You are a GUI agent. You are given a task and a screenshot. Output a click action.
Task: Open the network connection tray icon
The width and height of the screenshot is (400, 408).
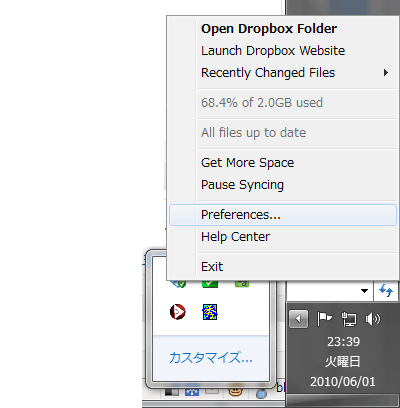pyautogui.click(x=349, y=319)
